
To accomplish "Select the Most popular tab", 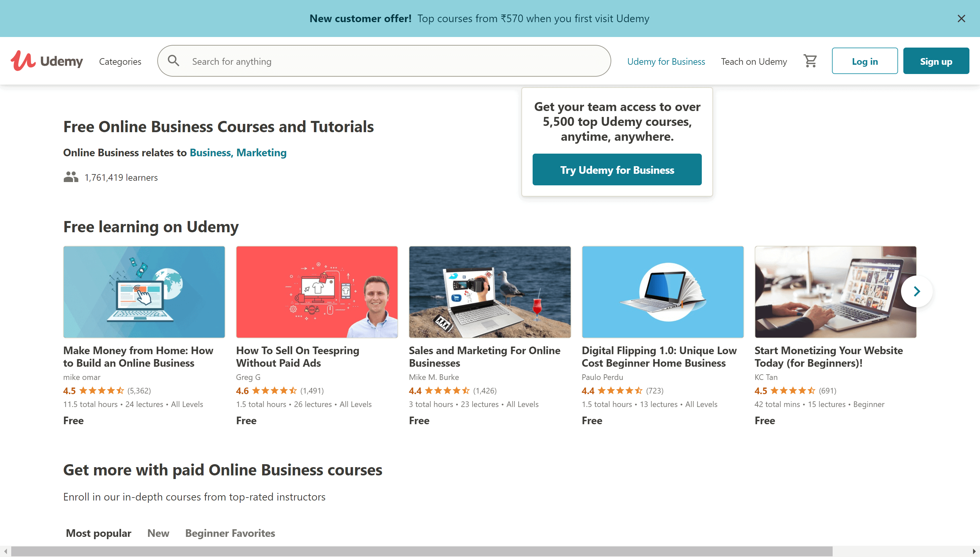I will tap(98, 533).
